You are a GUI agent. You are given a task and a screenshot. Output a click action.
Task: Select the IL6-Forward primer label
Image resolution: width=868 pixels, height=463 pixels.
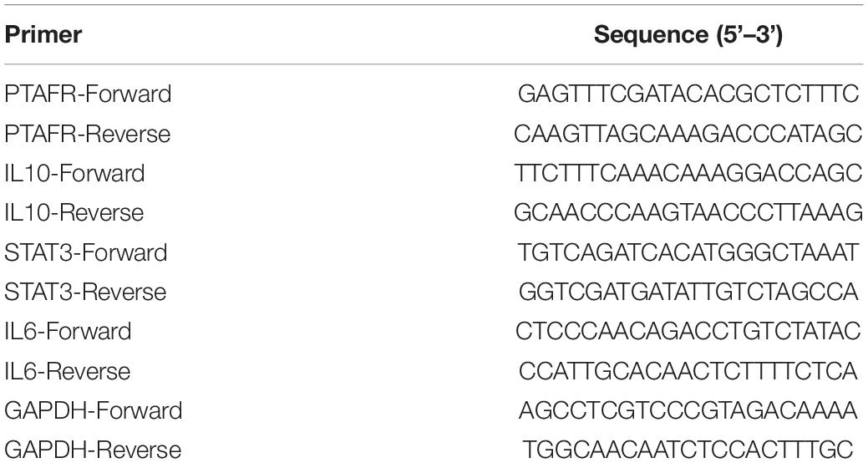69,331
